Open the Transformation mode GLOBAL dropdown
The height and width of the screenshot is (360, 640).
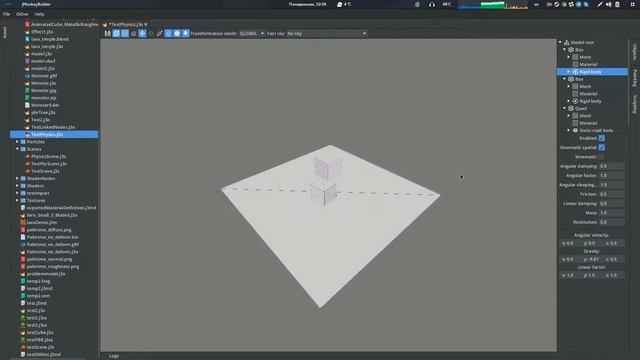click(x=251, y=33)
